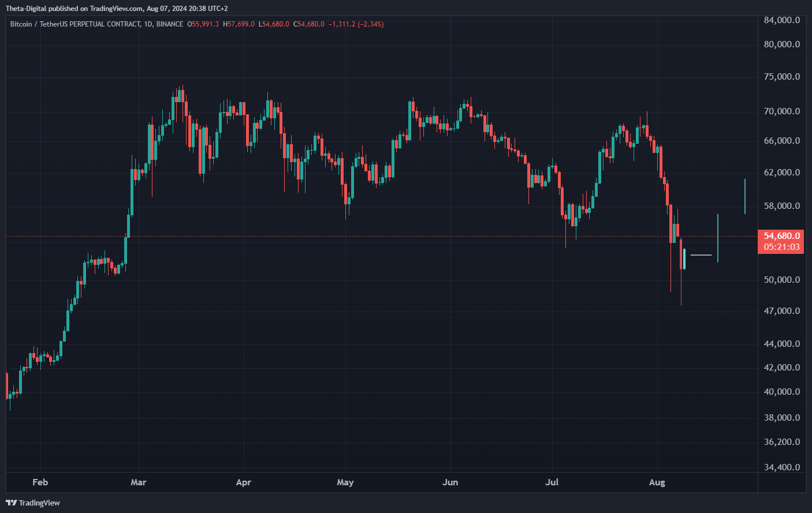Click the 47,000.0 price axis label
Image resolution: width=812 pixels, height=513 pixels.
point(782,311)
